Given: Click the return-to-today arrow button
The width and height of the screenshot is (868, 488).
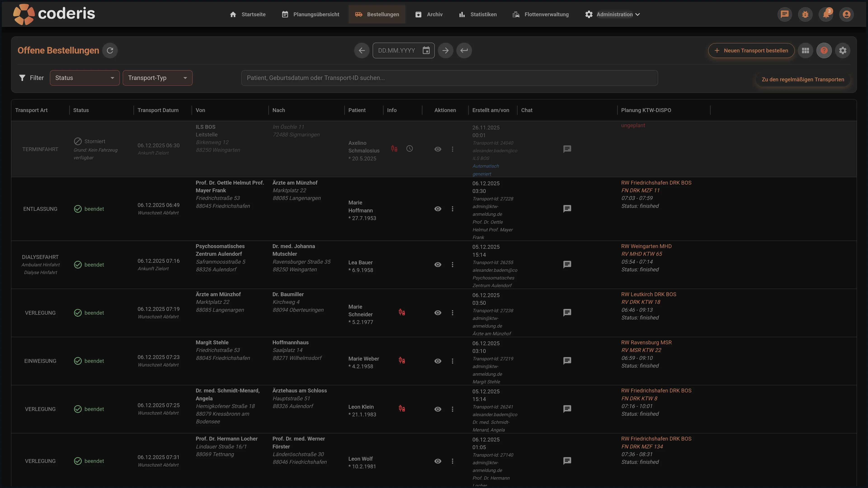Looking at the screenshot, I should [x=464, y=51].
